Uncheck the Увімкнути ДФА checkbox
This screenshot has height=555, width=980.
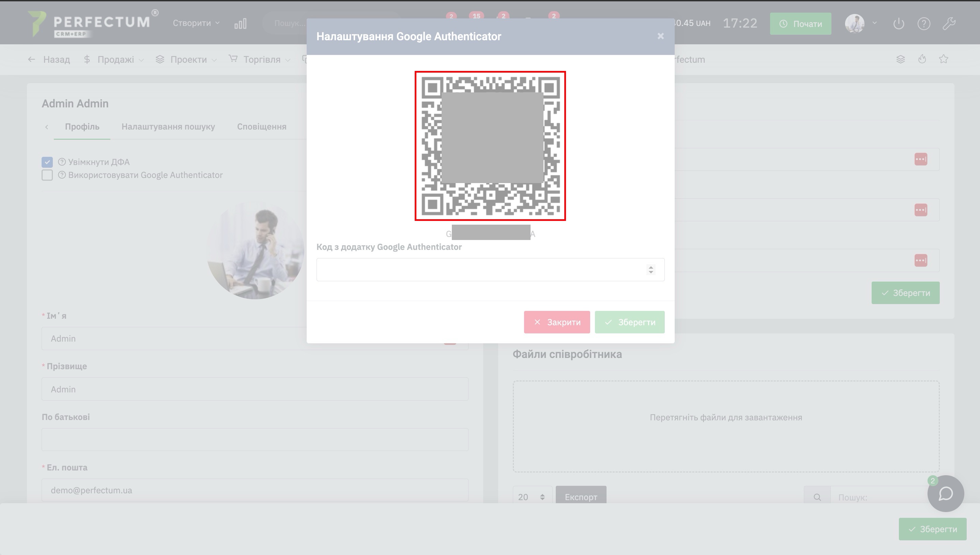[47, 162]
